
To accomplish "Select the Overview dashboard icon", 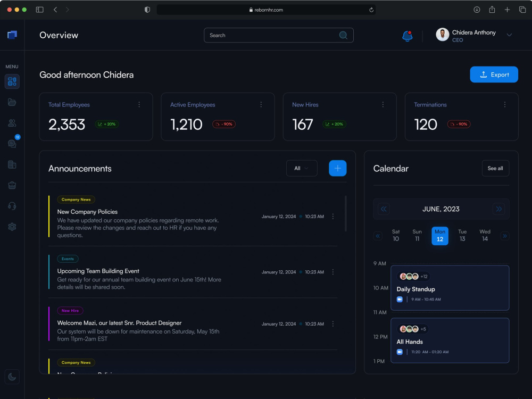I will [x=12, y=81].
